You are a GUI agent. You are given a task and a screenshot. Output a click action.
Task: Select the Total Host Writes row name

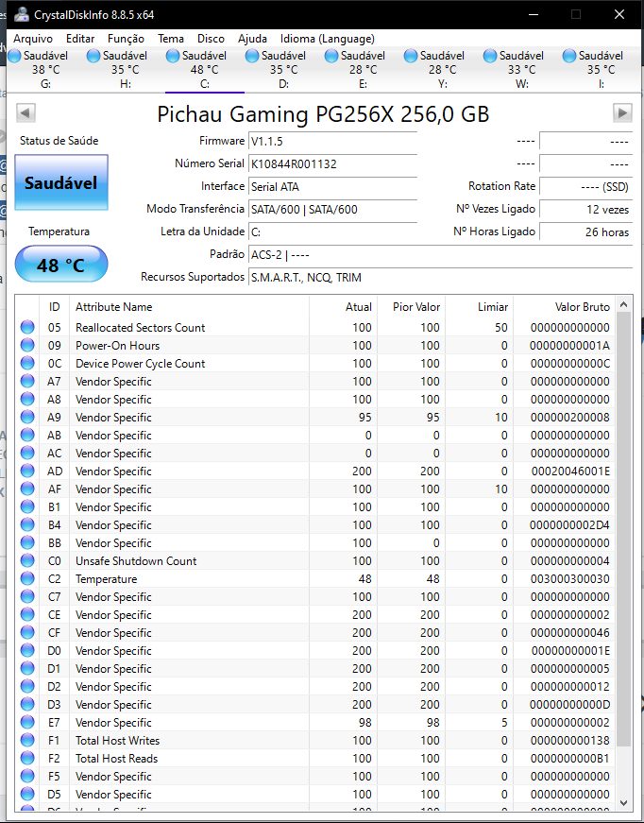click(x=117, y=741)
